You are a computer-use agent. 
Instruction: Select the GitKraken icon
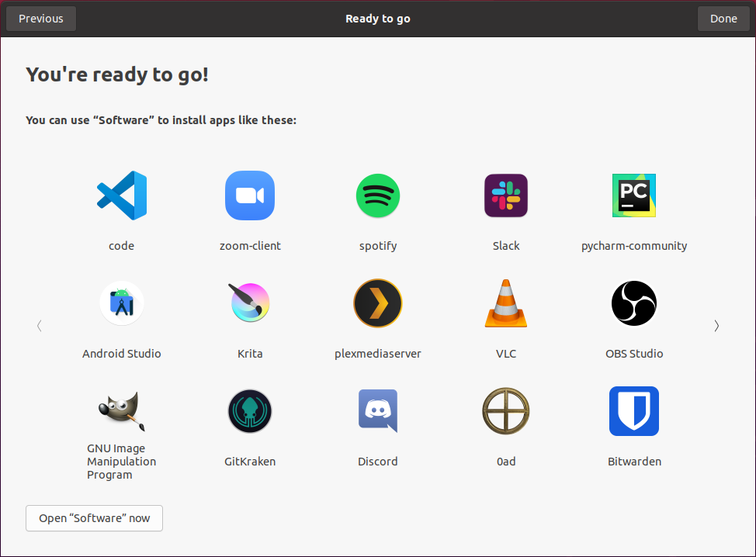pyautogui.click(x=250, y=411)
